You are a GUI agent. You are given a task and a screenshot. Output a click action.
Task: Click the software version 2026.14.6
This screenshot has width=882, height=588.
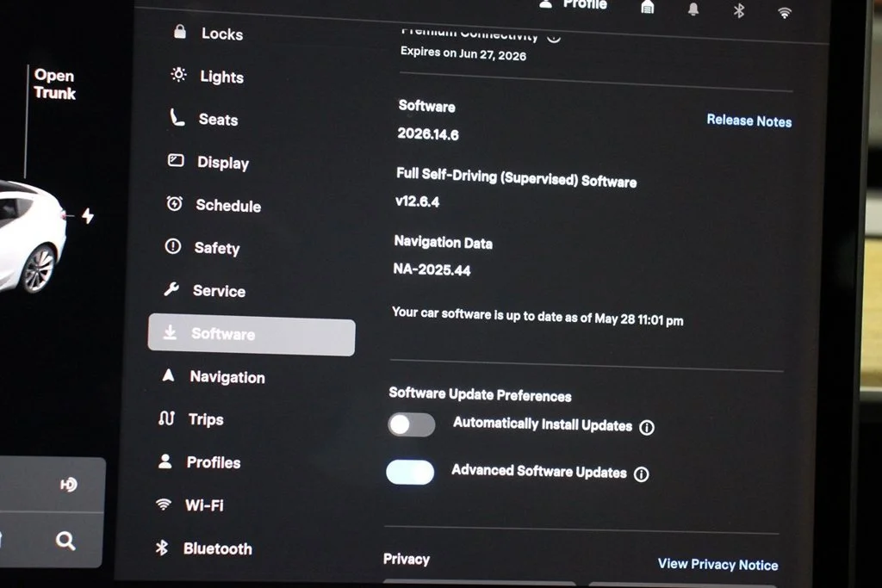[428, 133]
